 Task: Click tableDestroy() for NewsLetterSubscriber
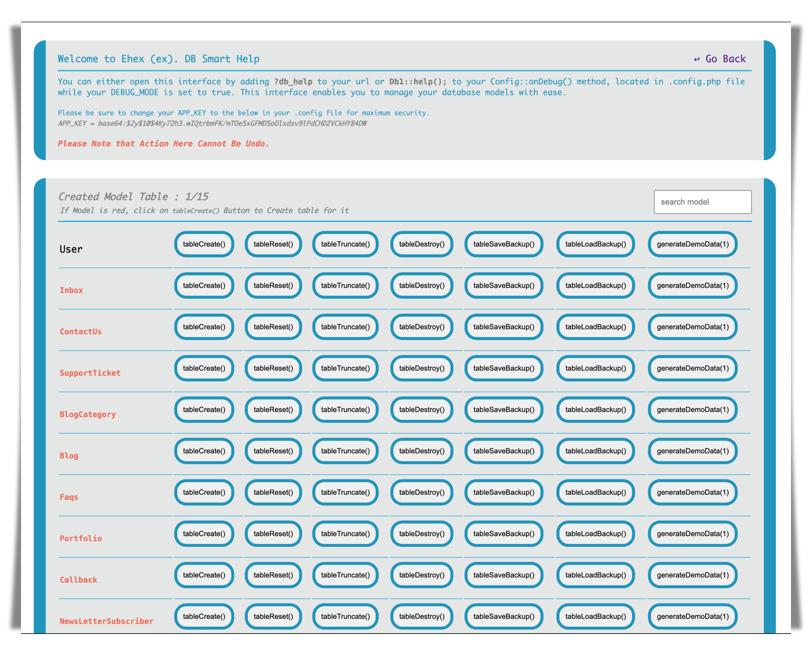(x=422, y=617)
